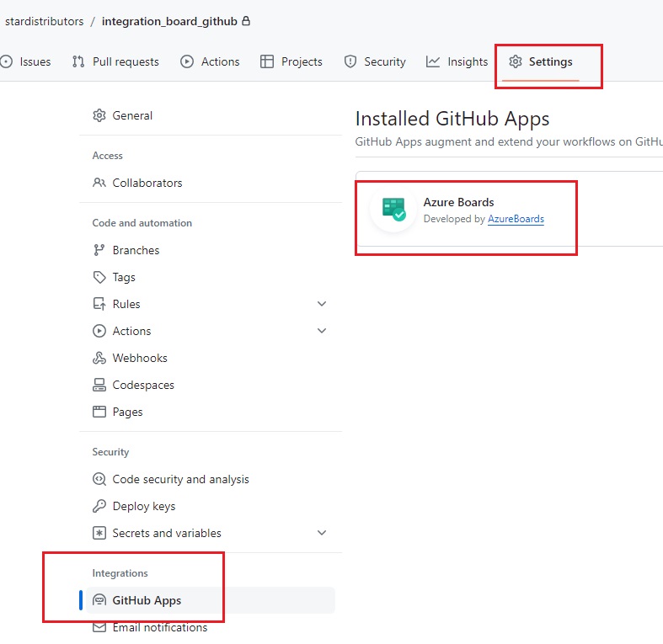Click the Code security and analysis icon
Viewport: 663px width, 644px height.
tap(99, 479)
